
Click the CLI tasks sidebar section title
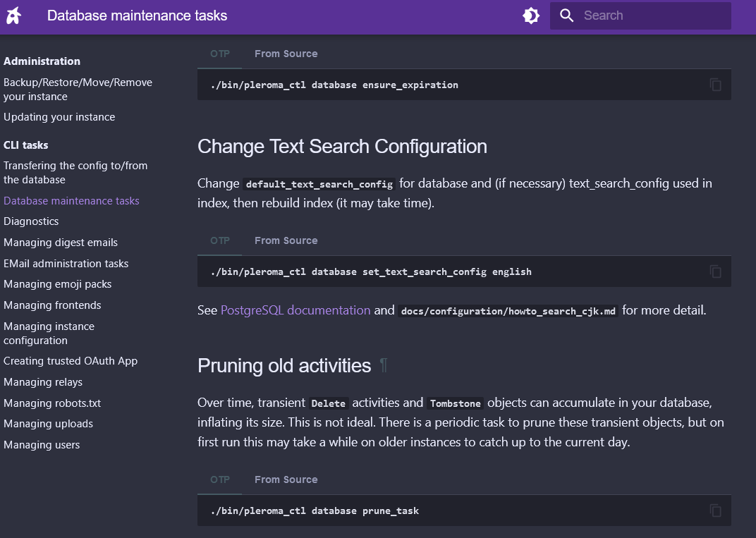(26, 145)
